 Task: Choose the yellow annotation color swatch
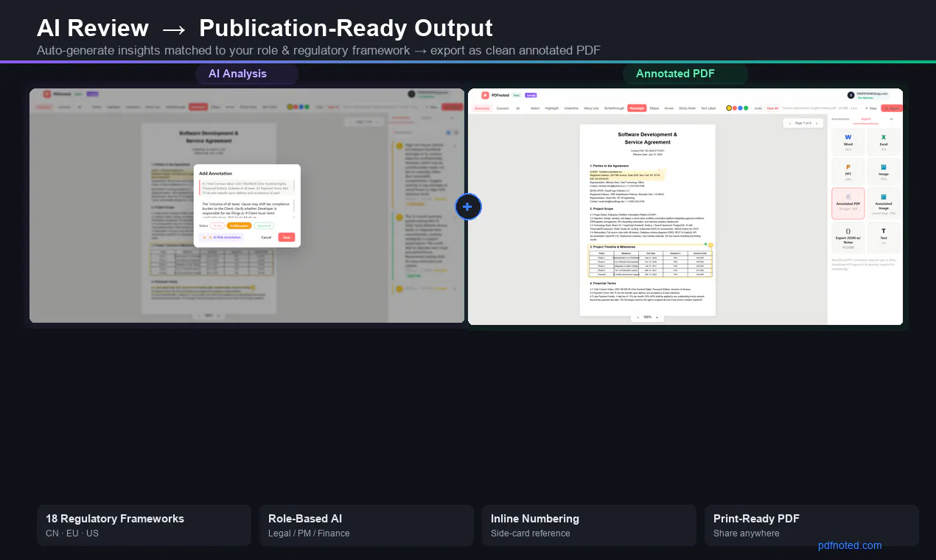(x=729, y=108)
